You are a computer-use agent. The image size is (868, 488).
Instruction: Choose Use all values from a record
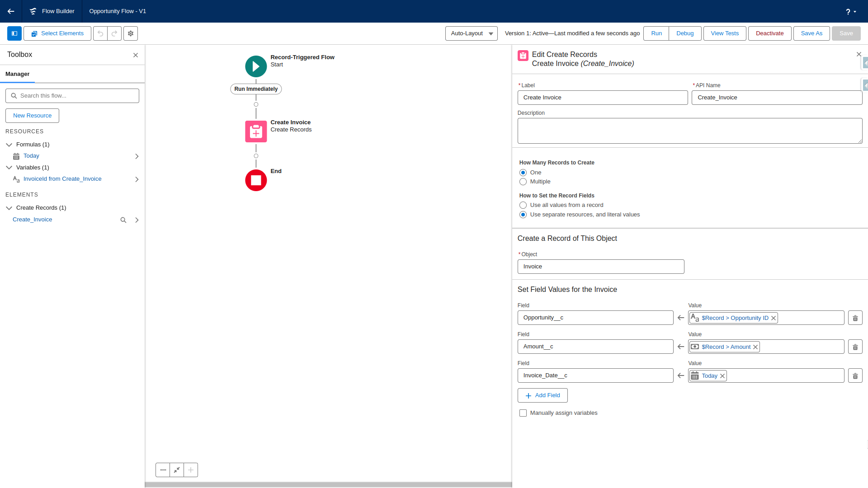[x=523, y=205]
